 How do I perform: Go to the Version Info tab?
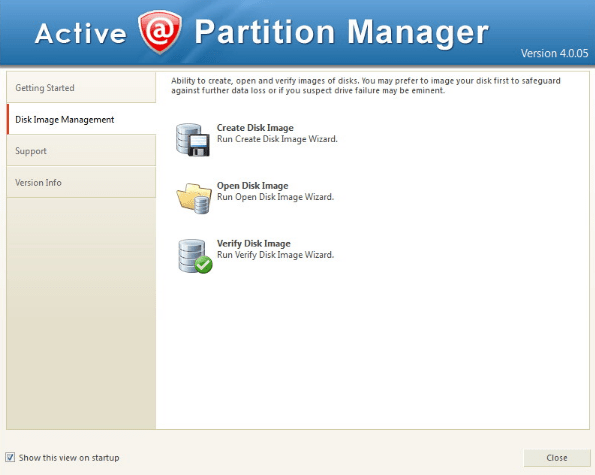81,182
